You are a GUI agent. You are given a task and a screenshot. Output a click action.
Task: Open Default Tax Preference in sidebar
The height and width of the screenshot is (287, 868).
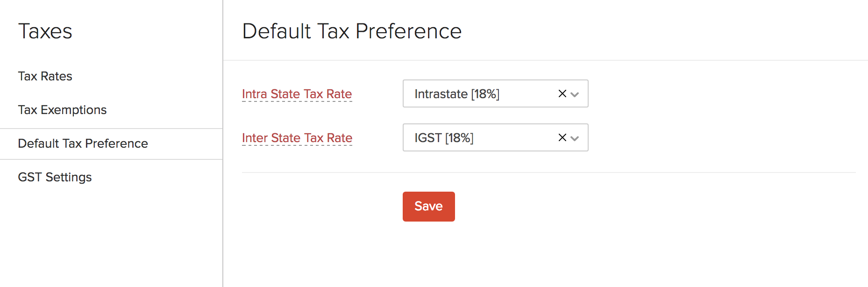83,144
